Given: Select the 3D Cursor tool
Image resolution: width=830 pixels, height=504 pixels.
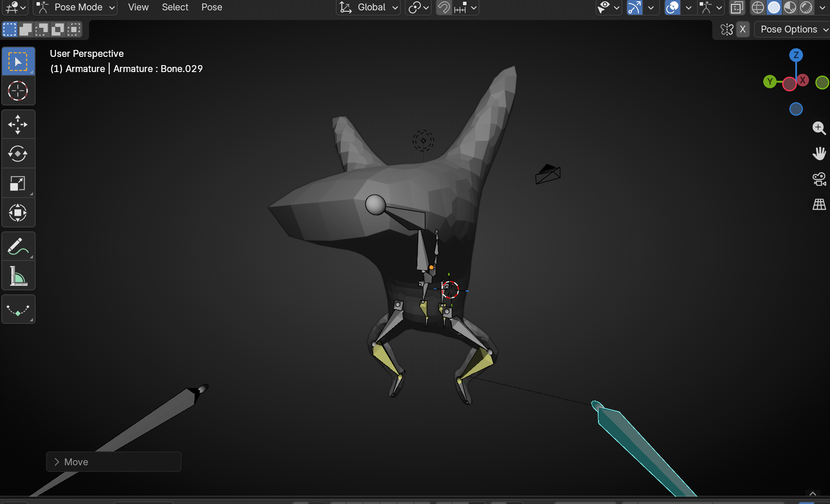Looking at the screenshot, I should pyautogui.click(x=18, y=91).
